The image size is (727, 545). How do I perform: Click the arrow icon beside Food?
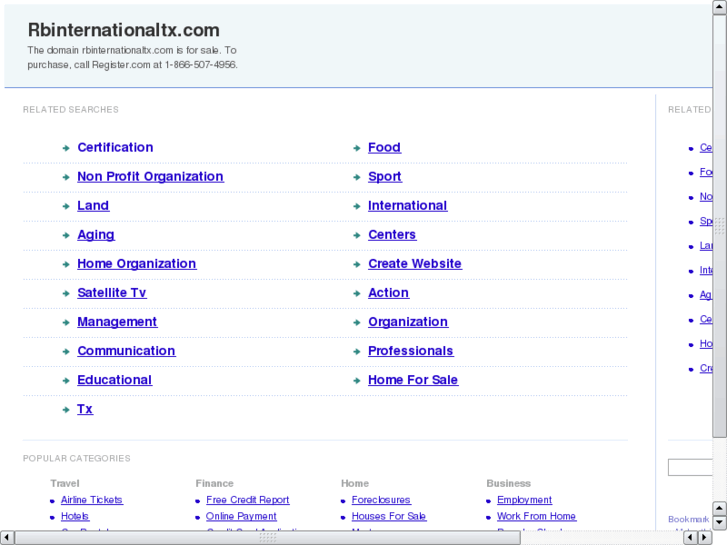357,148
